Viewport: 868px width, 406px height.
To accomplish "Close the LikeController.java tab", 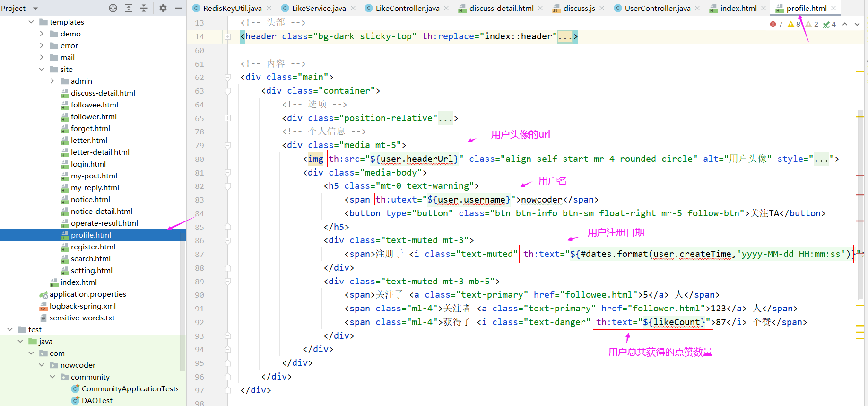I will [x=447, y=8].
